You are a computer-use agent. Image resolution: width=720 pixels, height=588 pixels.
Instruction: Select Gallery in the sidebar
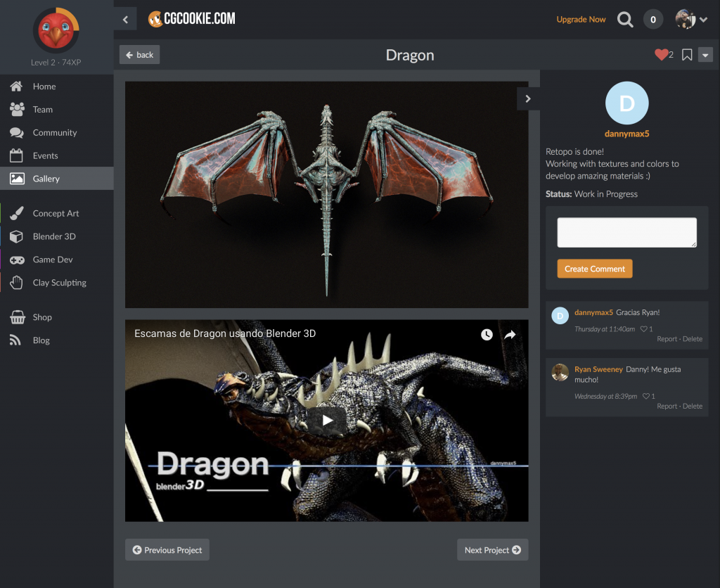[56, 178]
